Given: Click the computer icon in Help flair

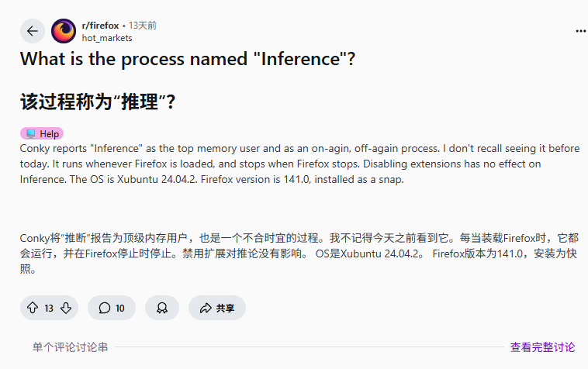Looking at the screenshot, I should tap(30, 133).
